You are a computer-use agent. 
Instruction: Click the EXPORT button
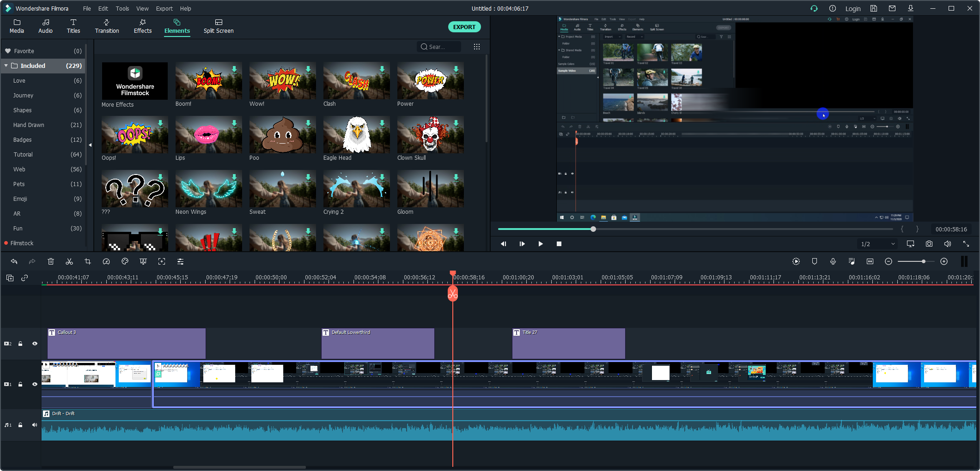[464, 27]
